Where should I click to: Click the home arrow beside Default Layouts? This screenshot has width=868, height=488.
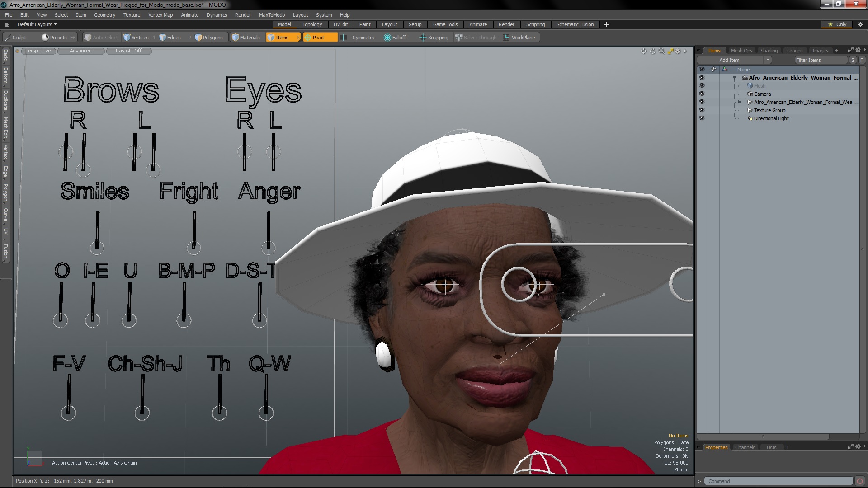pyautogui.click(x=6, y=24)
